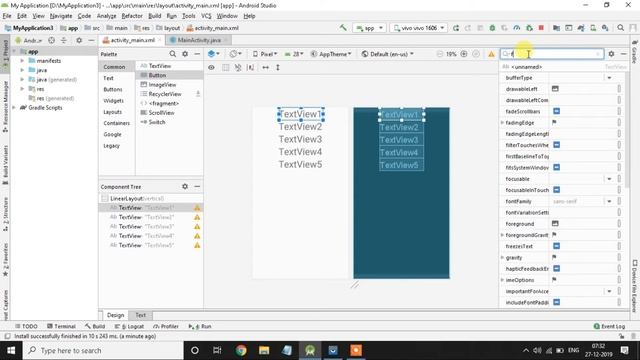640x360 pixels.
Task: Open the Refactor menu
Action: point(132,16)
